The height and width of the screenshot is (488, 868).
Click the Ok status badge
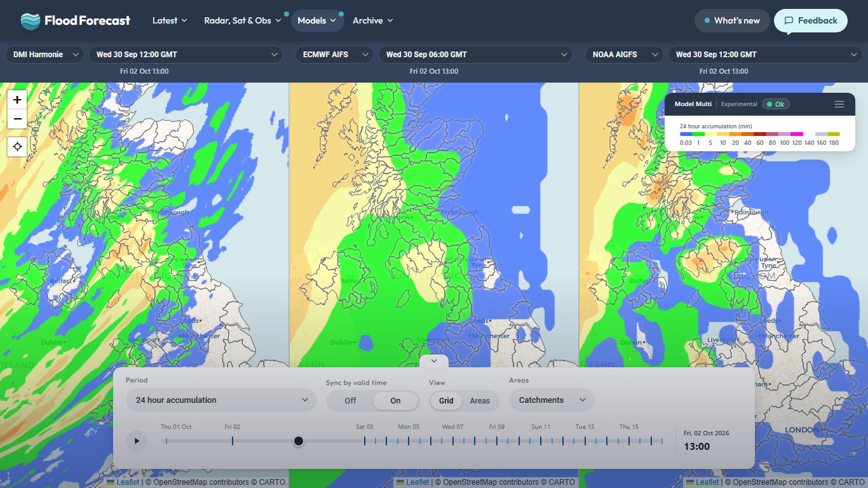(775, 104)
